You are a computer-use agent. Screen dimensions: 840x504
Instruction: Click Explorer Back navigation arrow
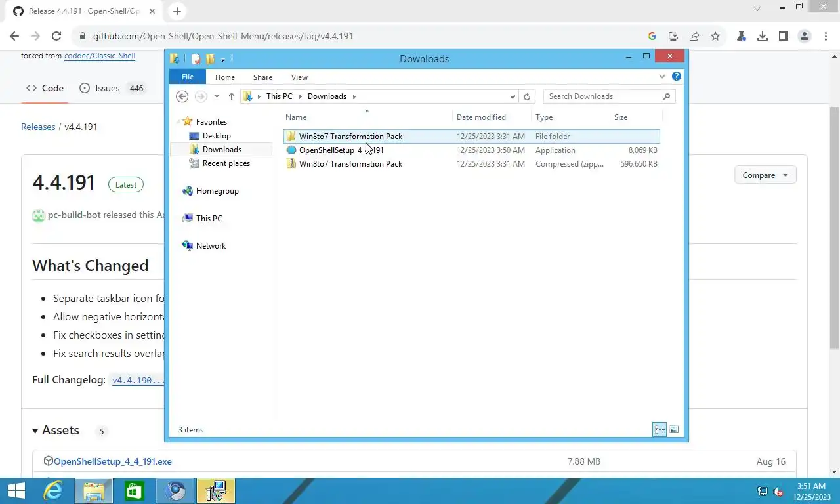tap(182, 96)
